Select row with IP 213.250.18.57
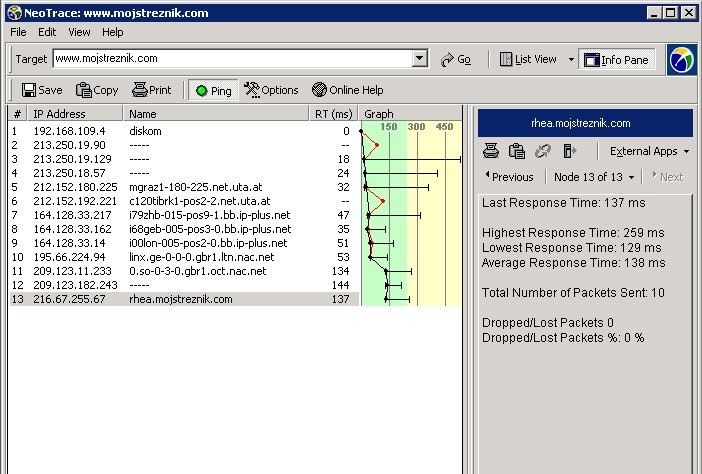The image size is (702, 474). tap(184, 173)
